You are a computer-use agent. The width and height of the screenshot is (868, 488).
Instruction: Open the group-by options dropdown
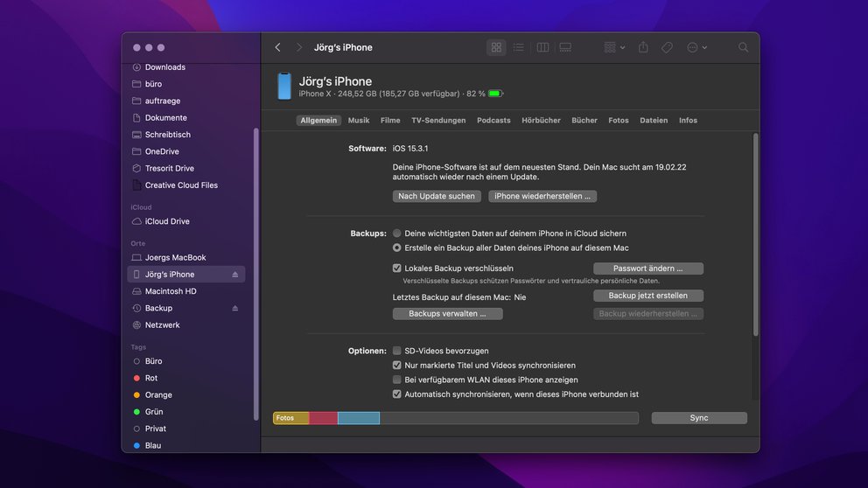[614, 47]
